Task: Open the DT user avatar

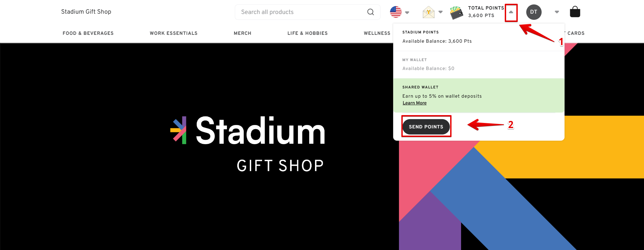Action: pyautogui.click(x=534, y=12)
